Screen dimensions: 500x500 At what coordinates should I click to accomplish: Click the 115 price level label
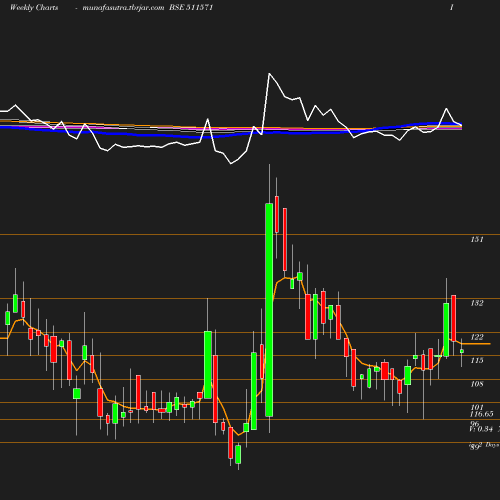(x=477, y=360)
